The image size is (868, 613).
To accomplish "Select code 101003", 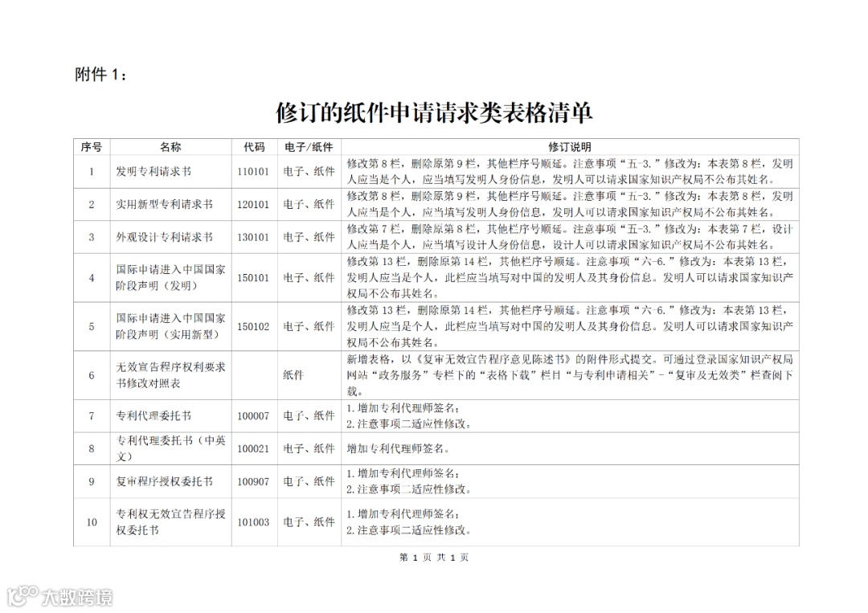I will click(x=253, y=521).
